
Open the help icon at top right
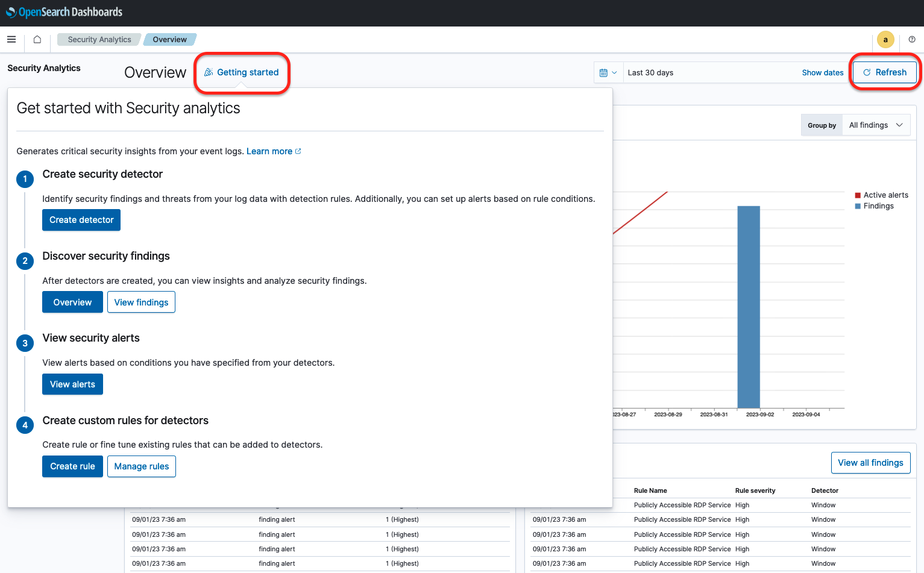pos(911,39)
